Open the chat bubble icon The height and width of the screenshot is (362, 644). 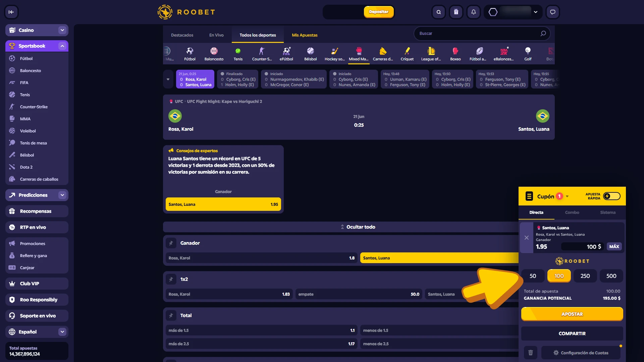pos(553,12)
